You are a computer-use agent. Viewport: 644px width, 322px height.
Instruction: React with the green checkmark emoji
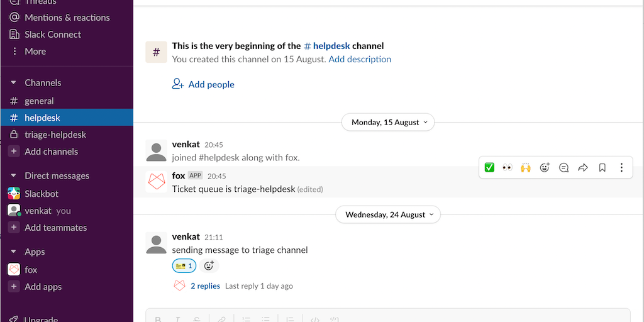click(x=489, y=167)
